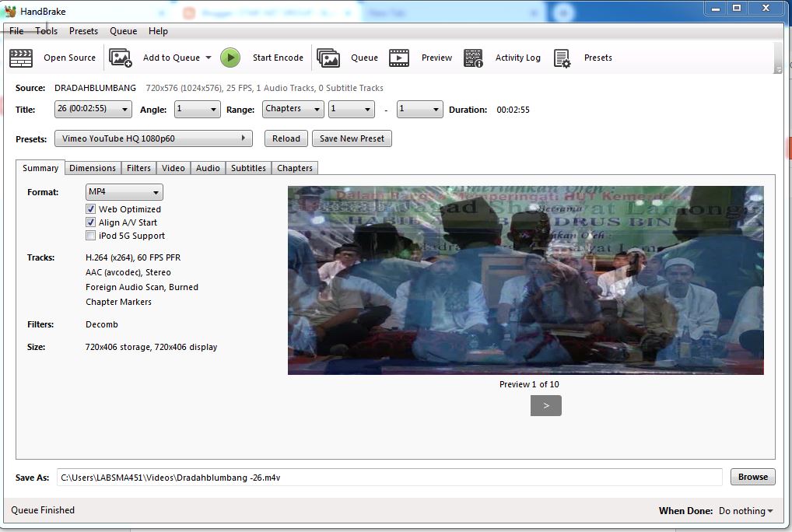Click the Presets toolbar label
The width and height of the screenshot is (792, 532).
[598, 58]
